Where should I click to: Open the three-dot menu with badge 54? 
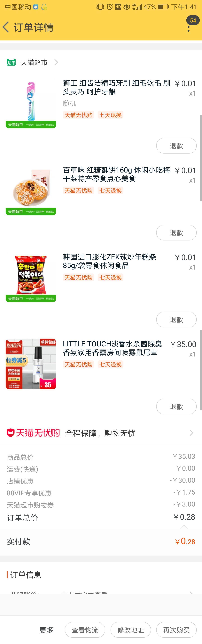[x=189, y=27]
